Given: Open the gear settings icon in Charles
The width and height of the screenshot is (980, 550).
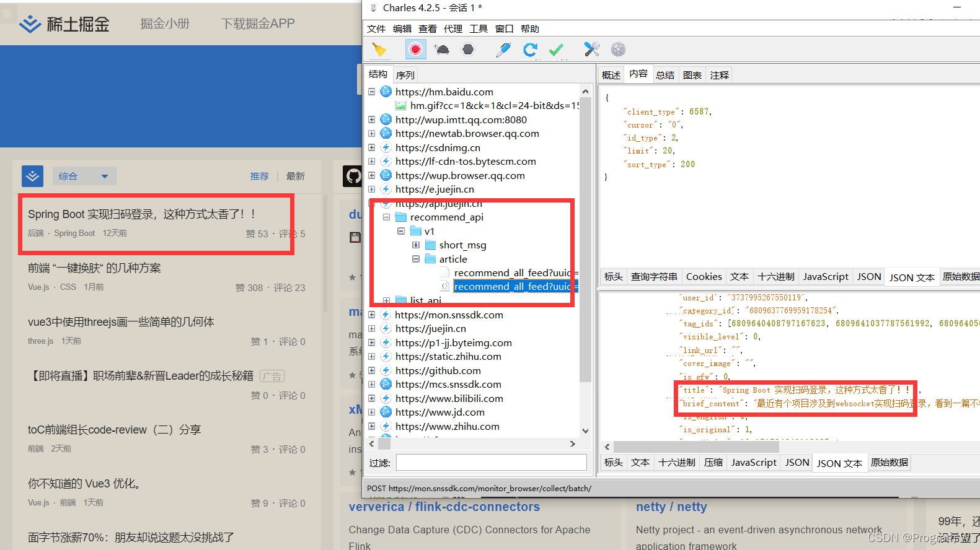Looking at the screenshot, I should click(x=618, y=50).
